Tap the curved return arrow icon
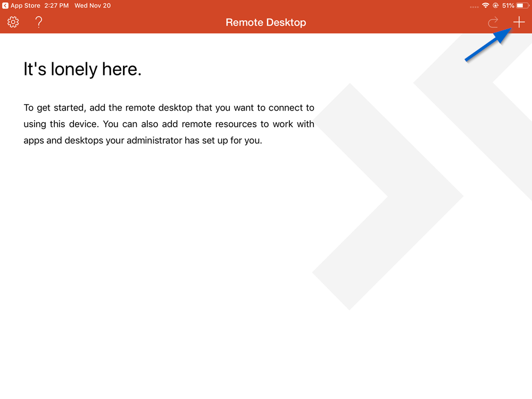This screenshot has width=532, height=399. (493, 23)
